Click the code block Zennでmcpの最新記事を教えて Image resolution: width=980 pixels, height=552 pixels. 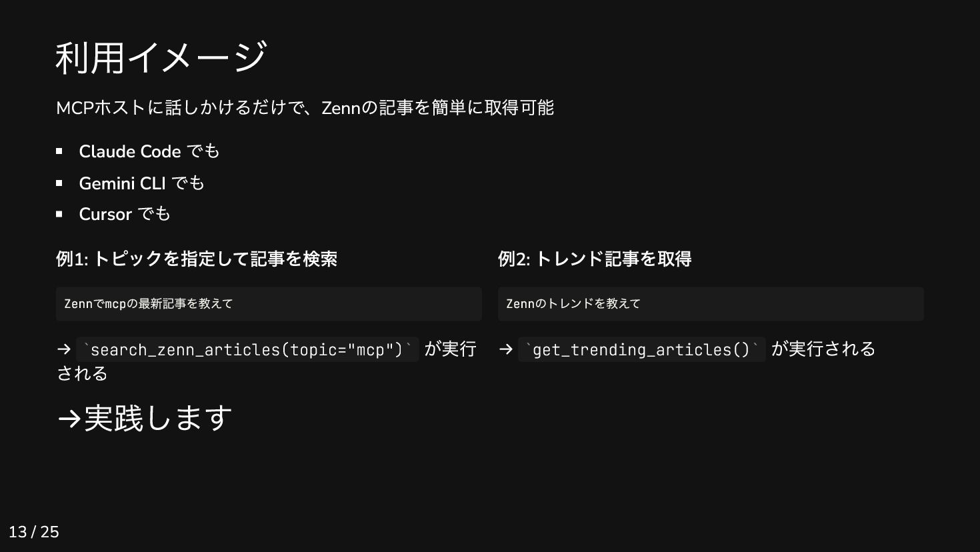[269, 304]
